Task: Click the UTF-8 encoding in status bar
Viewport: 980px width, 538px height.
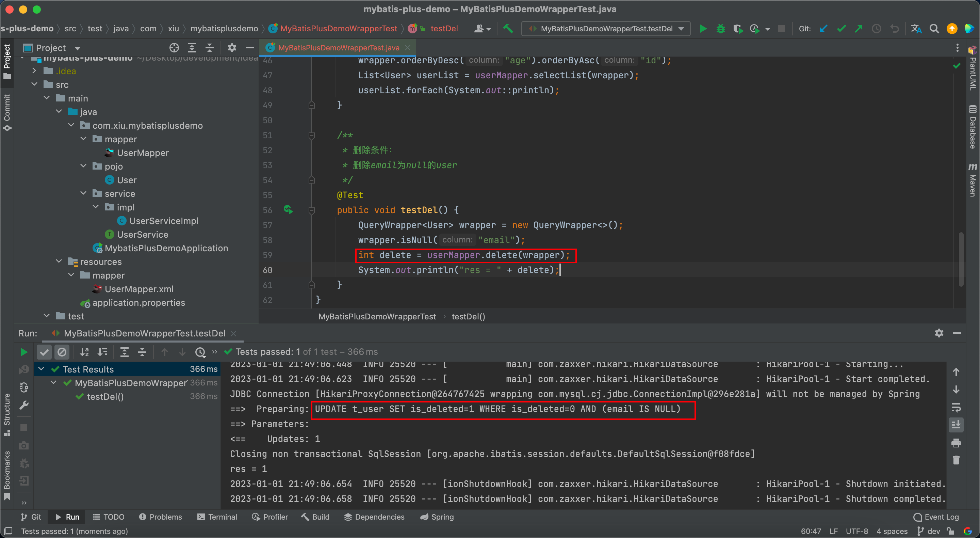Action: (857, 531)
